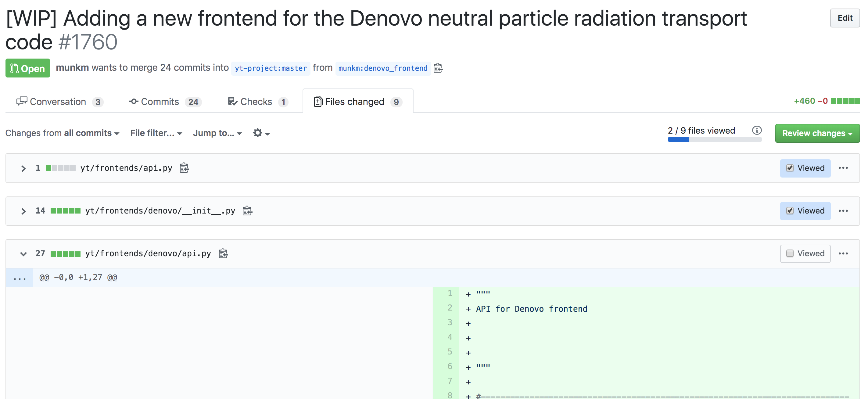Click the files viewed info icon

[x=757, y=131]
